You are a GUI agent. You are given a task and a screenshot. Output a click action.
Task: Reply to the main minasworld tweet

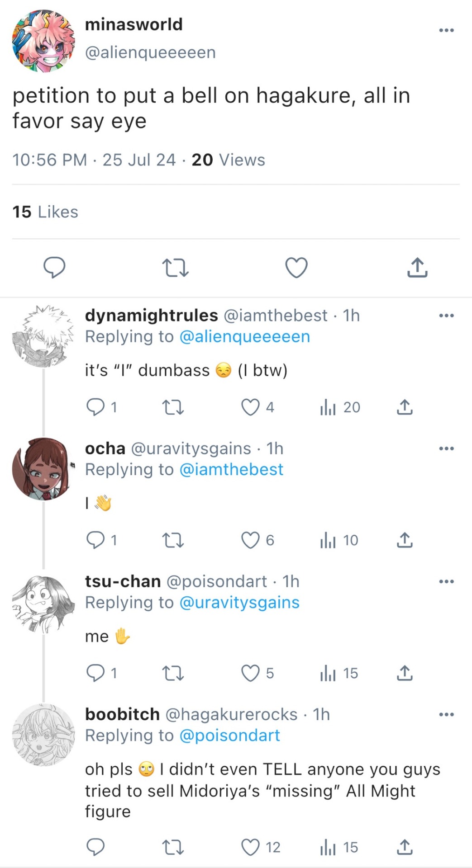tap(54, 268)
